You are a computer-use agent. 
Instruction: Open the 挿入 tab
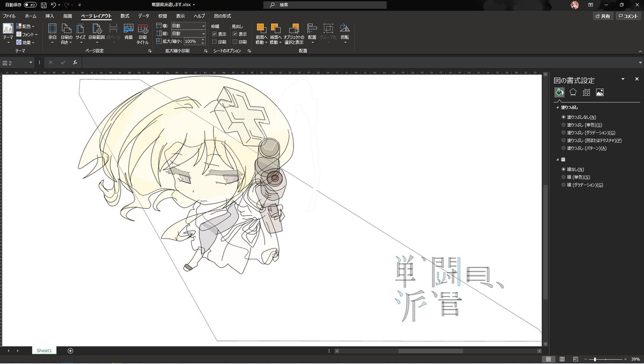[x=50, y=16]
